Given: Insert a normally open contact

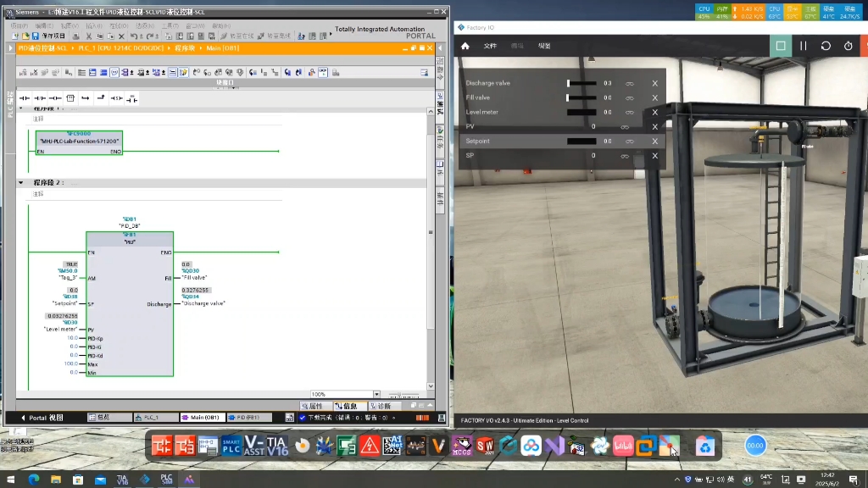Looking at the screenshot, I should coord(25,98).
